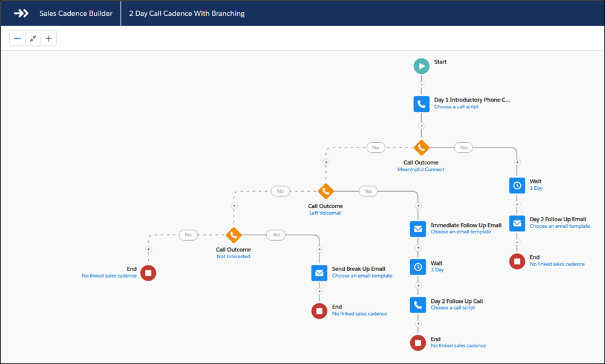Click the Yes pill of Not Interested outcome
This screenshot has width=605, height=364.
[x=276, y=235]
